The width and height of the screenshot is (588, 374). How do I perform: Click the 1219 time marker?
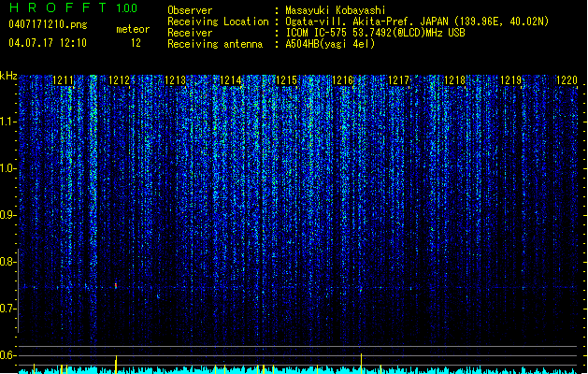(x=510, y=80)
